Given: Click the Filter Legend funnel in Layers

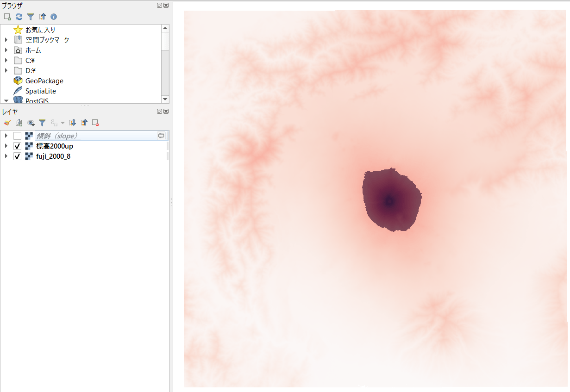Looking at the screenshot, I should (x=42, y=123).
